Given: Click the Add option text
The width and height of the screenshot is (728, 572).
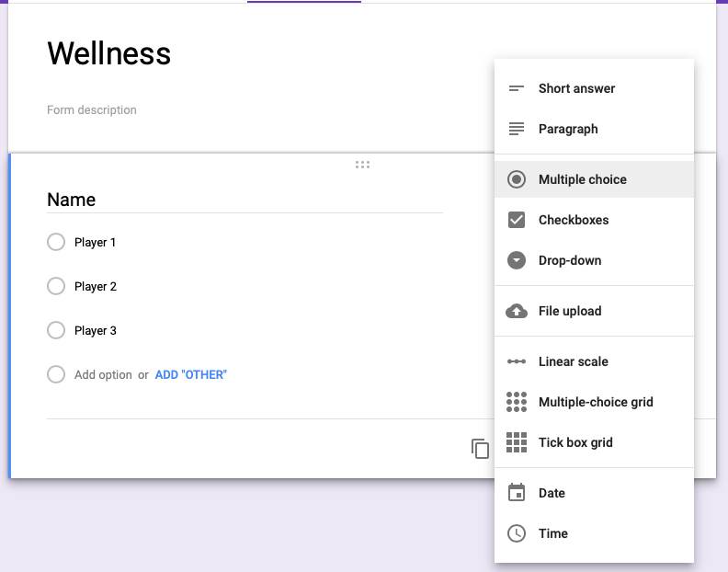Looking at the screenshot, I should 103,375.
